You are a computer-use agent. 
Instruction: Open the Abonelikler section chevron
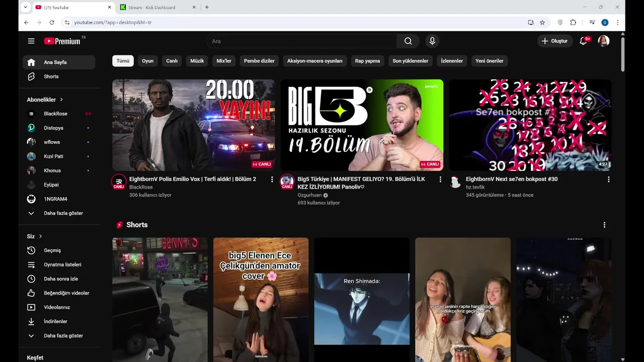click(x=61, y=100)
